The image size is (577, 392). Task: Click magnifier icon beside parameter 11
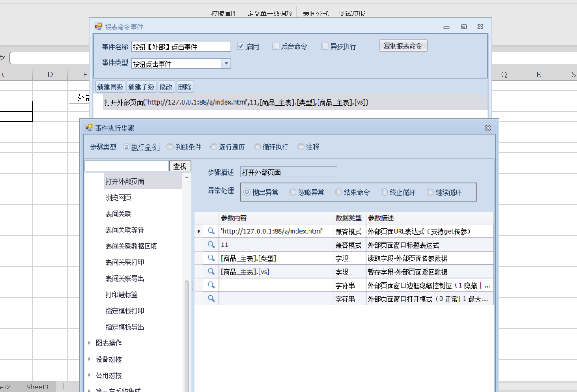click(211, 245)
